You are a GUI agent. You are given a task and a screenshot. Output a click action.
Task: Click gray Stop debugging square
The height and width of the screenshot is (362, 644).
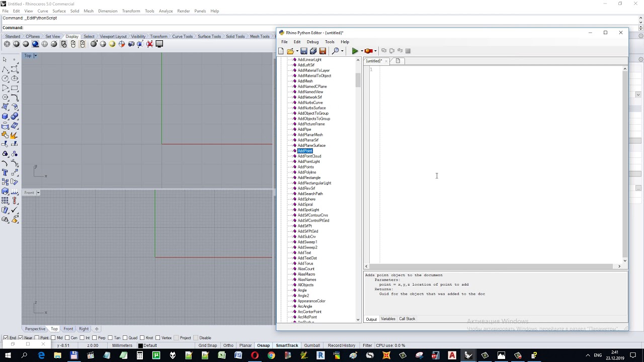[x=408, y=51]
